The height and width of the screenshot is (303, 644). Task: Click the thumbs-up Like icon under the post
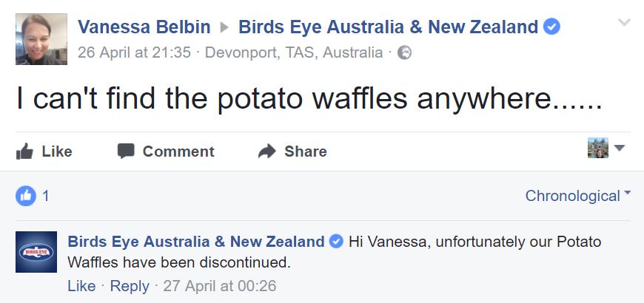24,151
